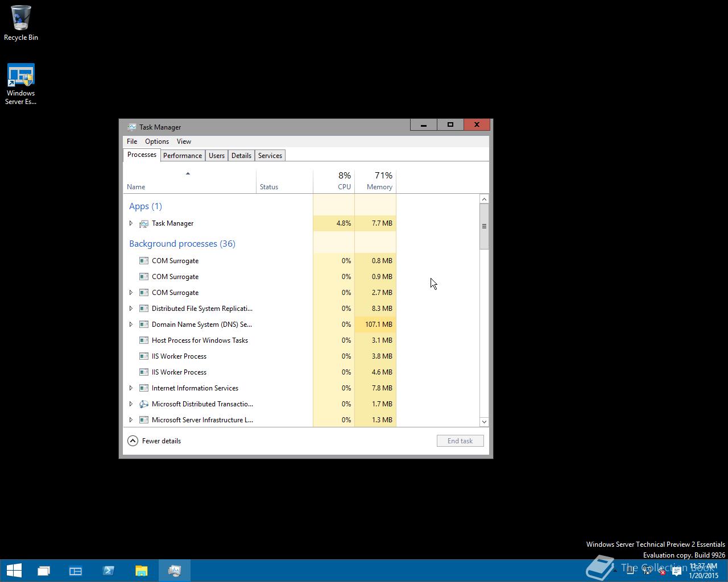Switch to the Users tab
The height and width of the screenshot is (582, 728).
coord(217,156)
